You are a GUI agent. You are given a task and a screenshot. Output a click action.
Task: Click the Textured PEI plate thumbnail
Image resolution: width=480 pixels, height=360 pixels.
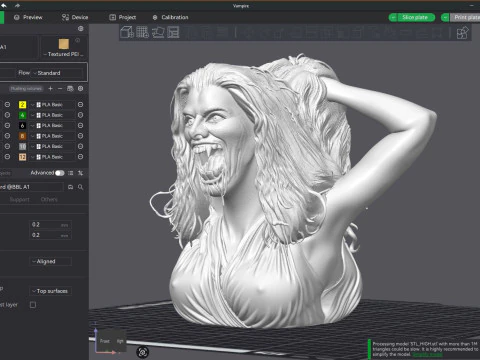(64, 44)
